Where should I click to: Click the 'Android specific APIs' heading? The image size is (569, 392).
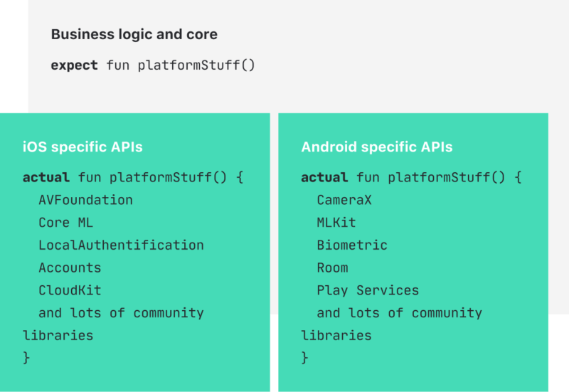[x=377, y=147]
